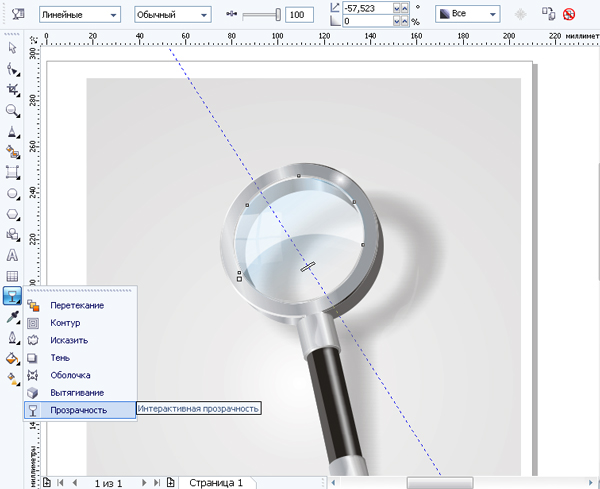Choose the Eyedropper tool
Viewport: 600px width, 489px height.
coord(12,316)
